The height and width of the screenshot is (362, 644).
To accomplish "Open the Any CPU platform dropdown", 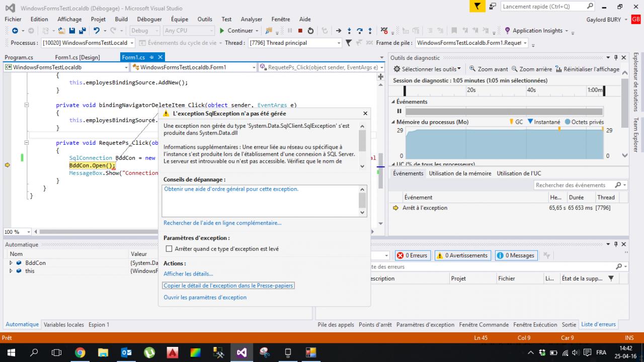I will 188,31.
